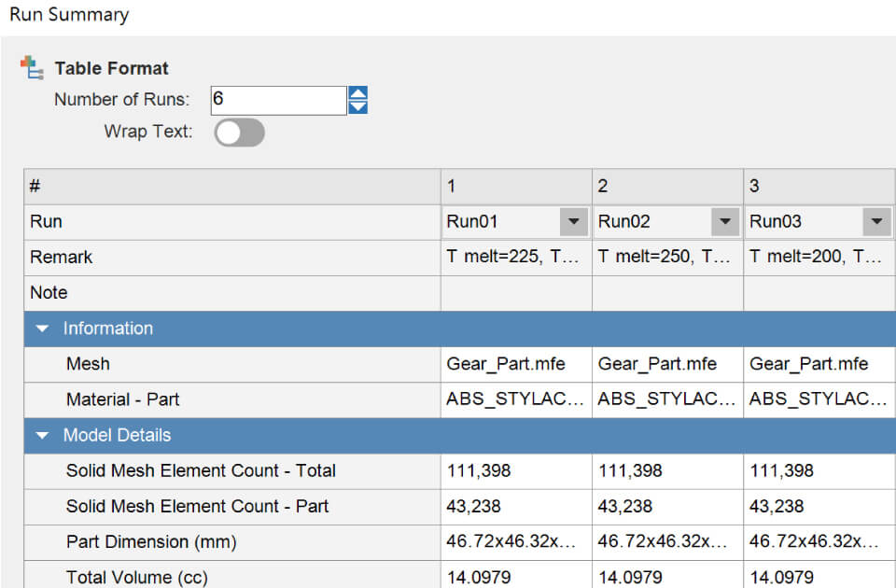
Task: Select the Material - Part row label
Action: [x=122, y=399]
